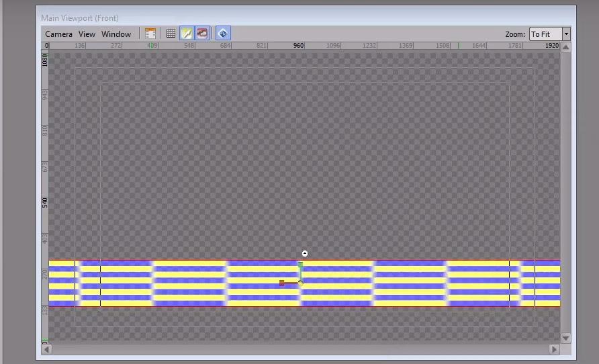This screenshot has width=599, height=364.
Task: Toggle the red overlay toolbar icon
Action: (203, 34)
